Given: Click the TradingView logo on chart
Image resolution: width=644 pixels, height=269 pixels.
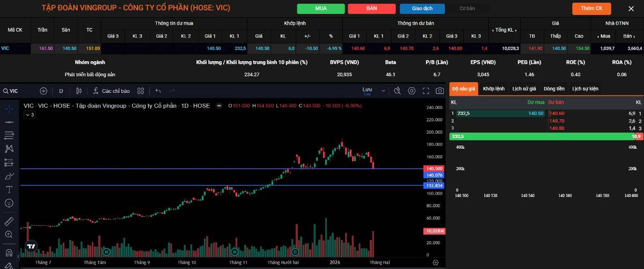Looking at the screenshot, I should (31, 246).
